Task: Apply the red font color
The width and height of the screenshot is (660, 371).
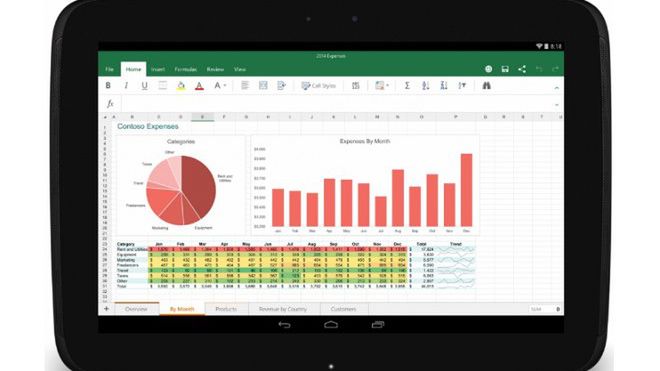Action: [x=199, y=86]
